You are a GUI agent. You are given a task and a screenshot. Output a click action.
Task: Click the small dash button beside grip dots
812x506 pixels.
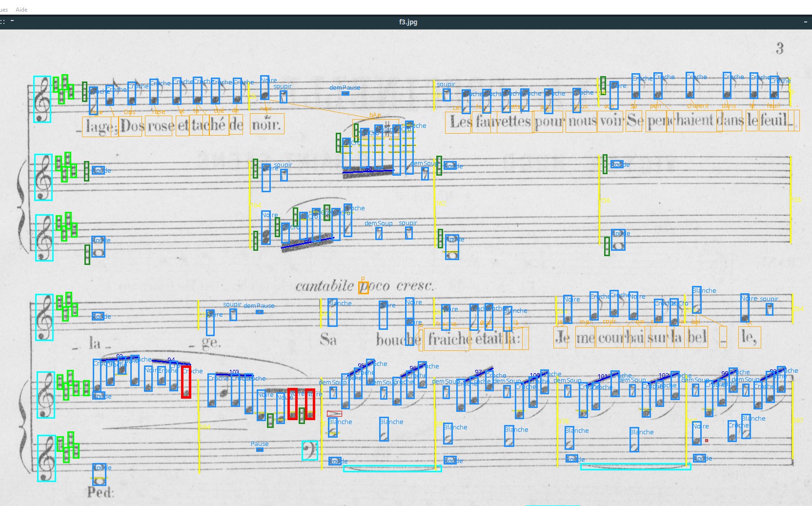click(12, 21)
